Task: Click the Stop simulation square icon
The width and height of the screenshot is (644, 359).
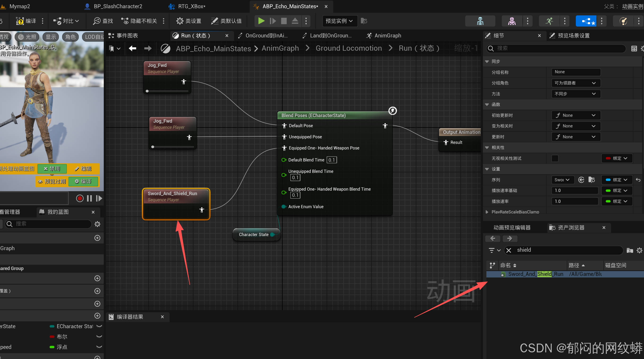Action: click(x=284, y=21)
